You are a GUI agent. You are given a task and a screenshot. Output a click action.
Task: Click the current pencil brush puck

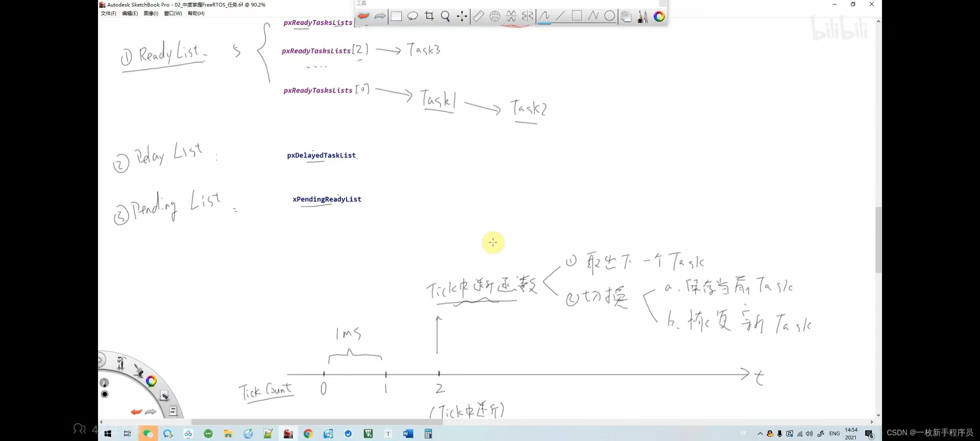coord(105,383)
